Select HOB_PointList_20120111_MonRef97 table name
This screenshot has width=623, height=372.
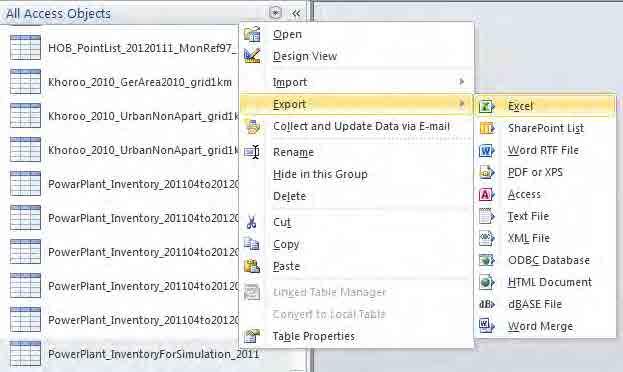coord(142,48)
